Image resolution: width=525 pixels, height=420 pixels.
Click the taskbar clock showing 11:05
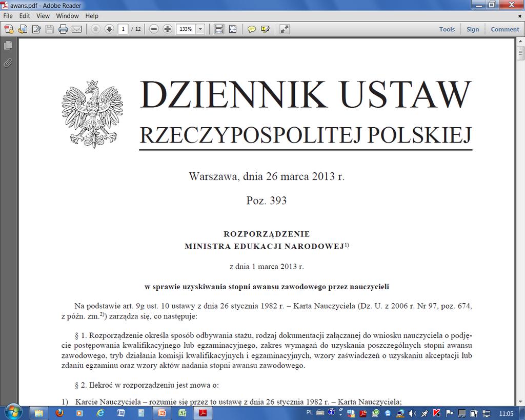pyautogui.click(x=506, y=414)
